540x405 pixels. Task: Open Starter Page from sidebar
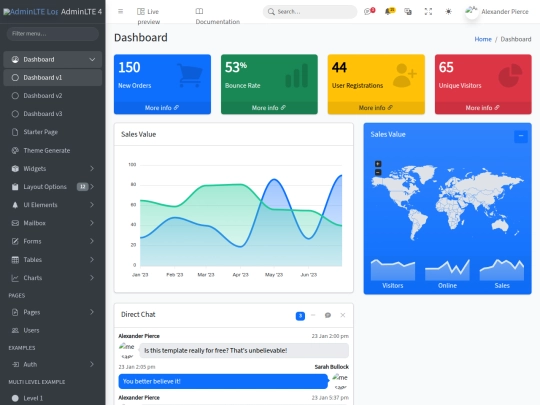click(x=53, y=132)
